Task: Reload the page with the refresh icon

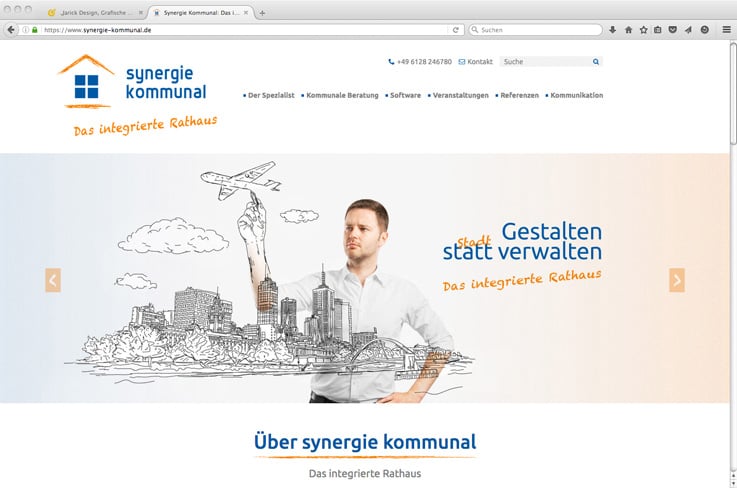Action: (455, 30)
